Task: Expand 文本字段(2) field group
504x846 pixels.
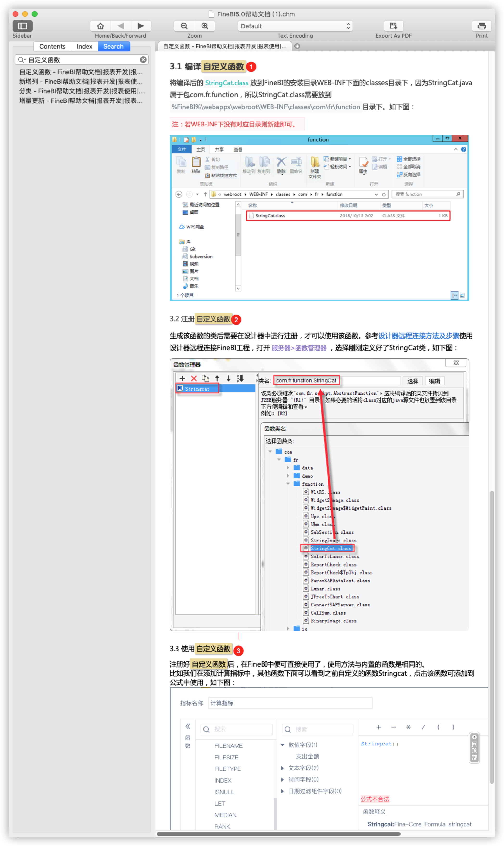Action: coord(282,768)
